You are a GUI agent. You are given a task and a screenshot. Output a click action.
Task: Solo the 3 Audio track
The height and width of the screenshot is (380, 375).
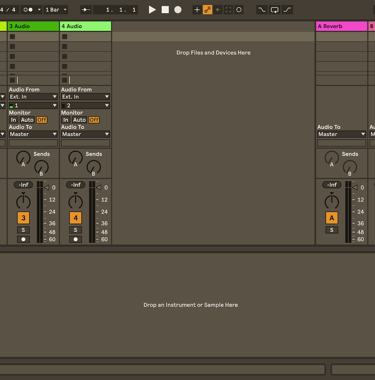[23, 230]
